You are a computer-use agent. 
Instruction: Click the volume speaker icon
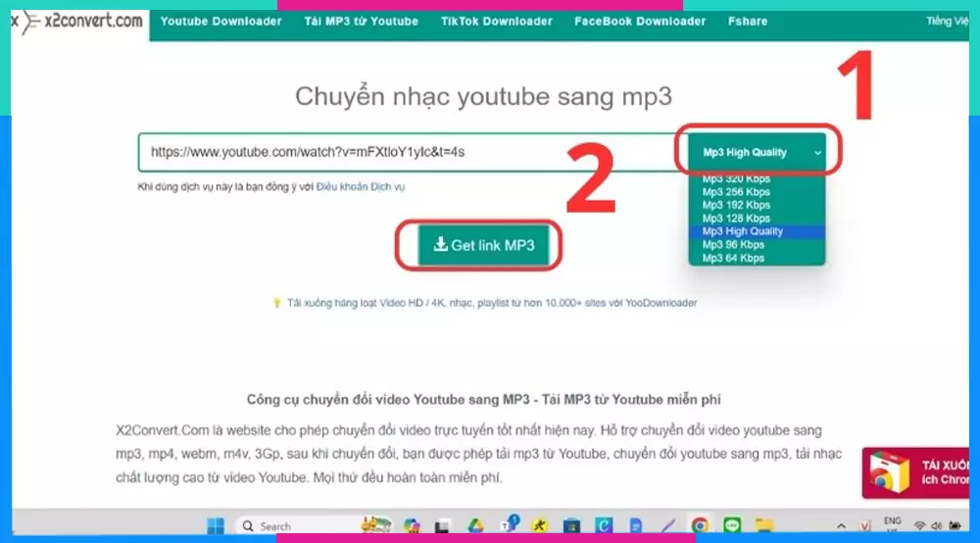[x=936, y=526]
